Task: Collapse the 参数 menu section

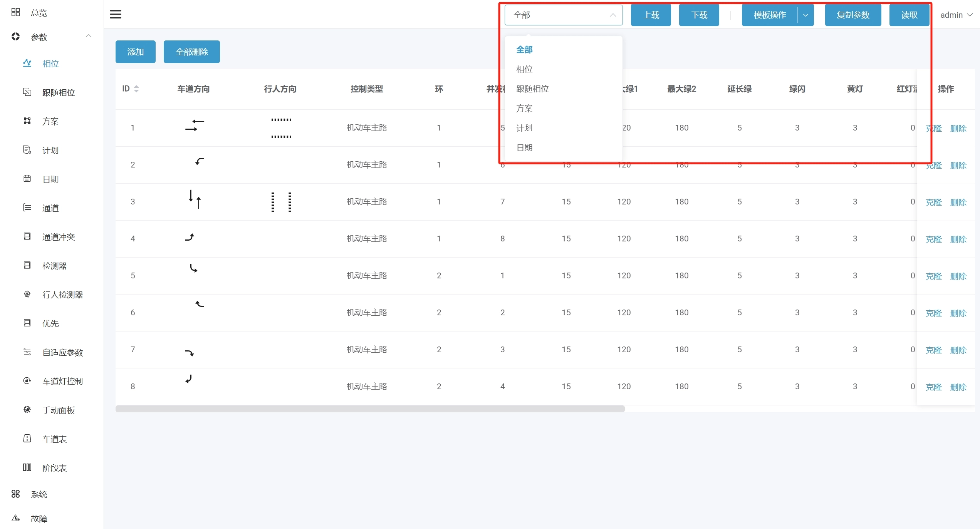Action: point(89,36)
